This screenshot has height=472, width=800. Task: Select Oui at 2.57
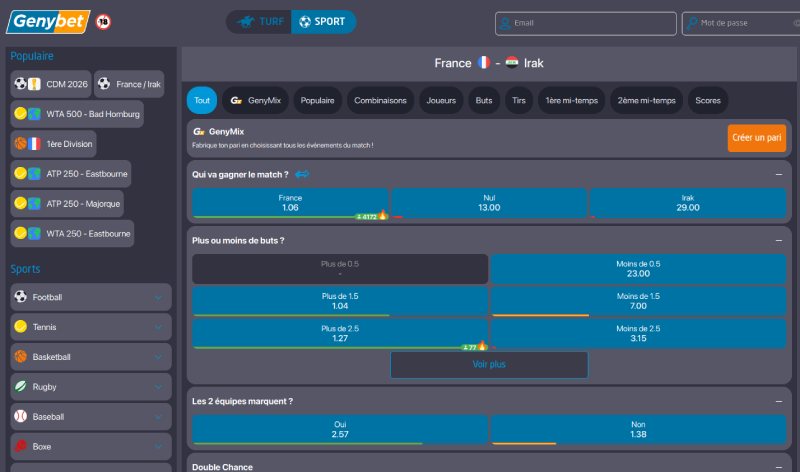click(x=340, y=430)
